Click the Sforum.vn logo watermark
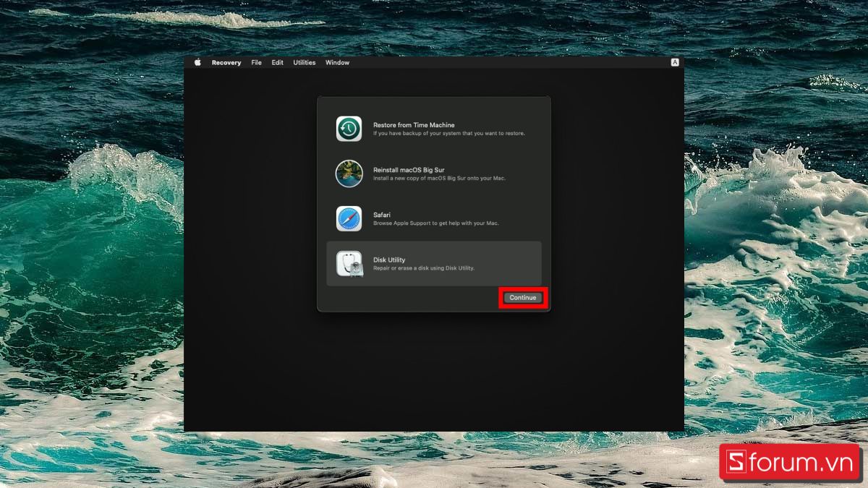 coord(789,463)
